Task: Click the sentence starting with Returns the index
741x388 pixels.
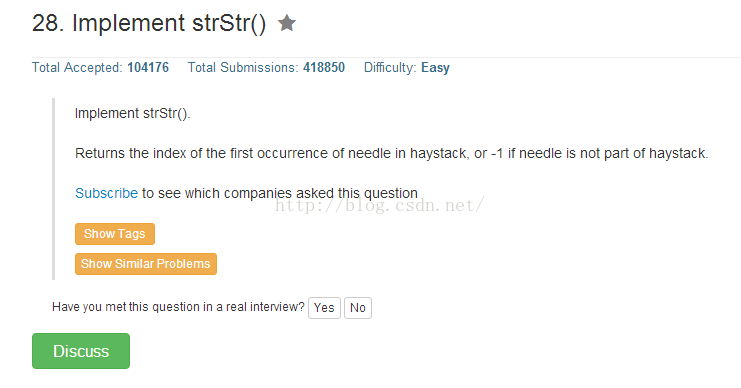Action: (x=392, y=154)
